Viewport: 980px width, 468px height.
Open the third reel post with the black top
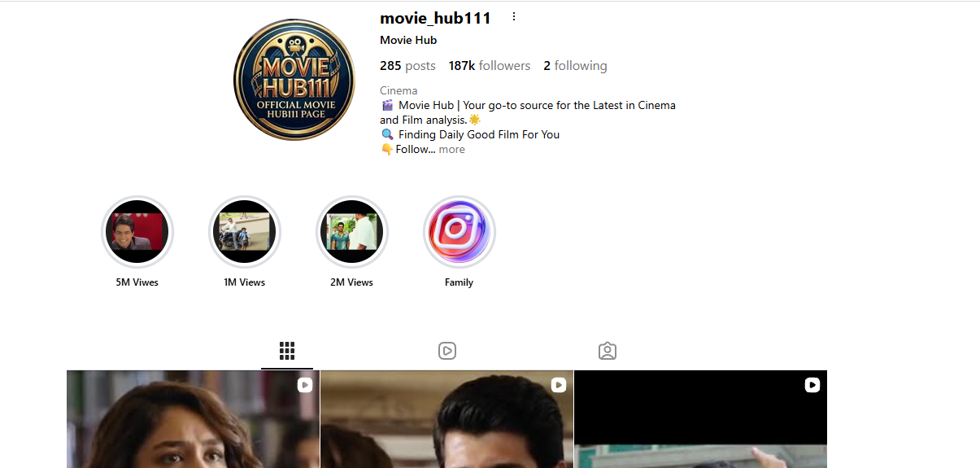click(700, 419)
